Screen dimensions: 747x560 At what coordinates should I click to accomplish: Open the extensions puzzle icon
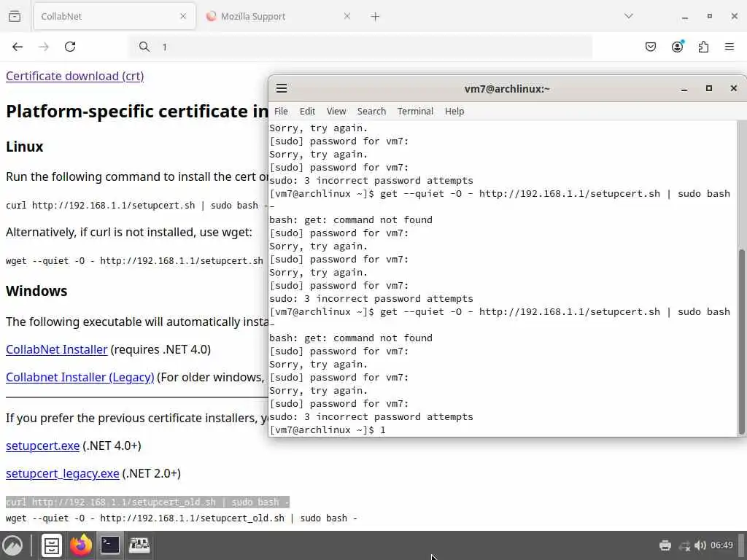703,47
